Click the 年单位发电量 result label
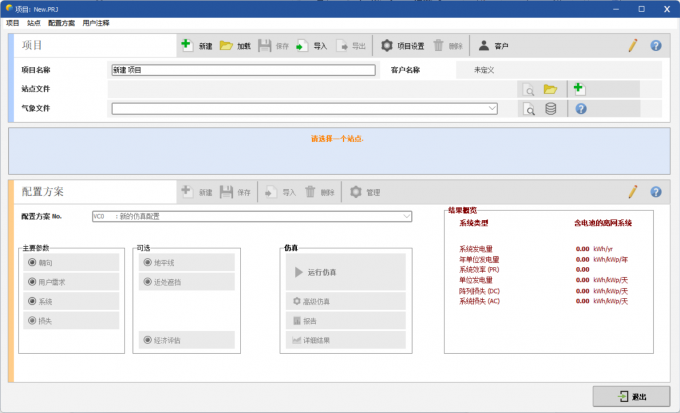 click(x=479, y=259)
